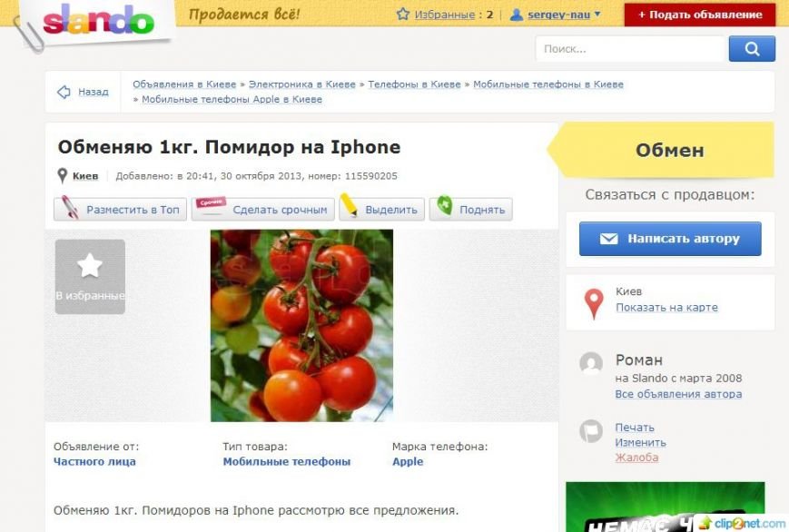Open the Электроника в Киеве breadcrumb

pyautogui.click(x=302, y=84)
